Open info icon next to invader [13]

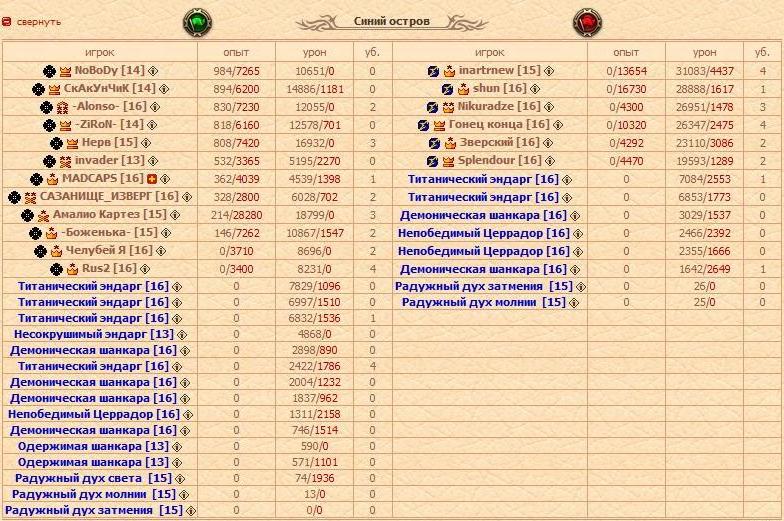pos(153,161)
